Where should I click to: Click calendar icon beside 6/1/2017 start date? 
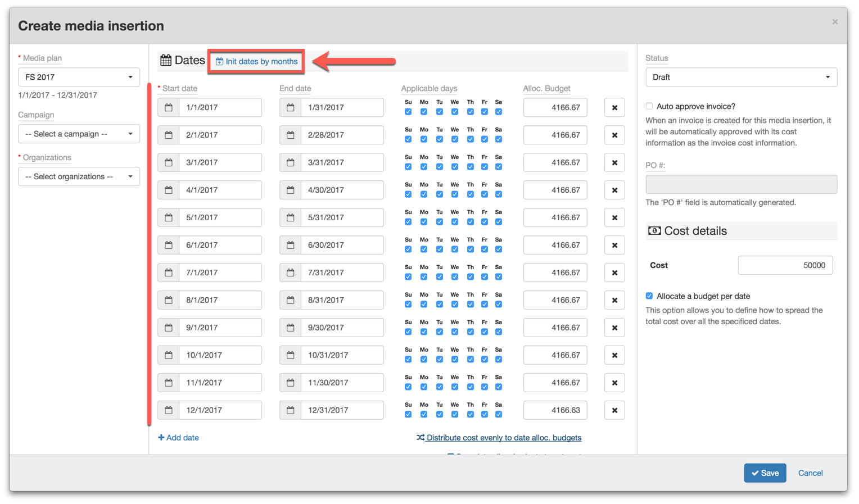(x=169, y=245)
